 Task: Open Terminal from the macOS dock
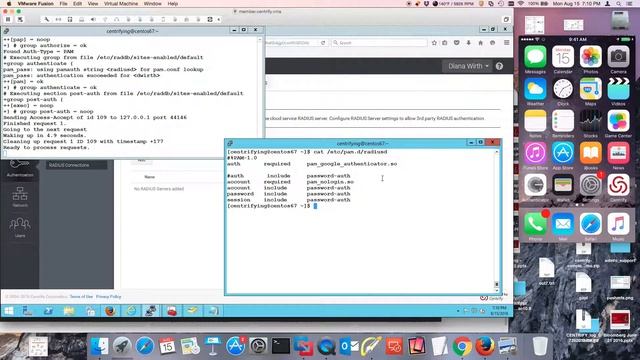[281, 346]
